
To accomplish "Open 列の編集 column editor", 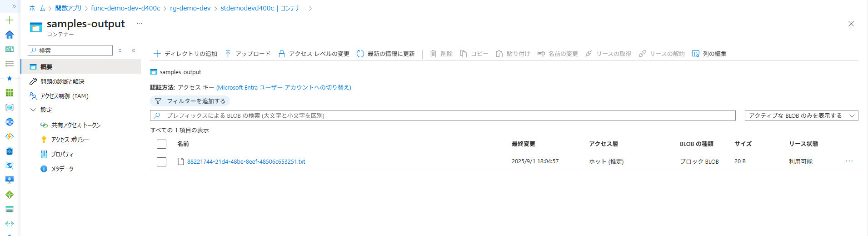I will coord(709,54).
